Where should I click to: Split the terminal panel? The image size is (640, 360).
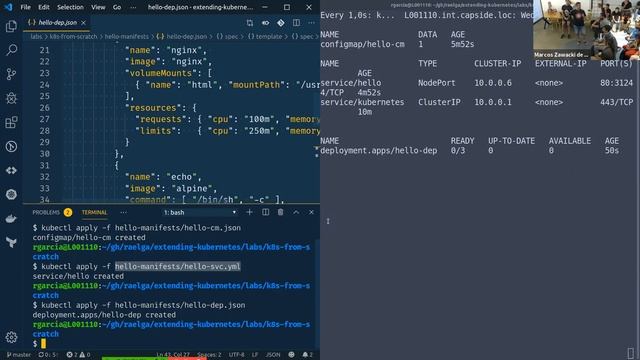(265, 212)
